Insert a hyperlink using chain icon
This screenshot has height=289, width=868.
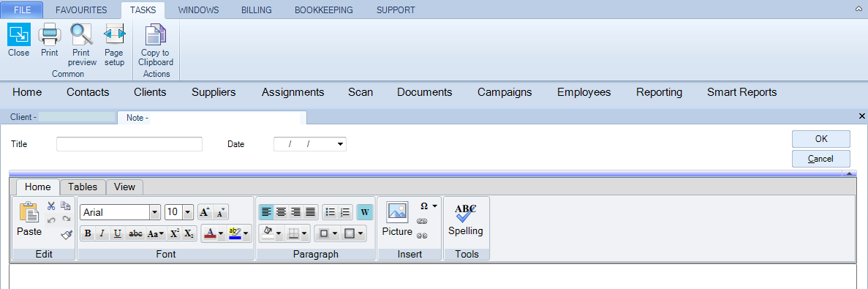421,221
